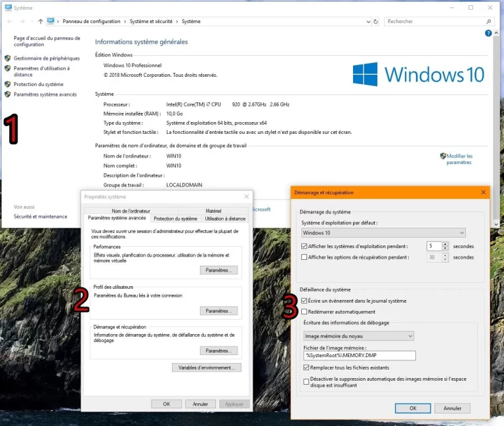Open Sécurité et maintenance link
Screen dimensions: 504x426
[x=41, y=217]
